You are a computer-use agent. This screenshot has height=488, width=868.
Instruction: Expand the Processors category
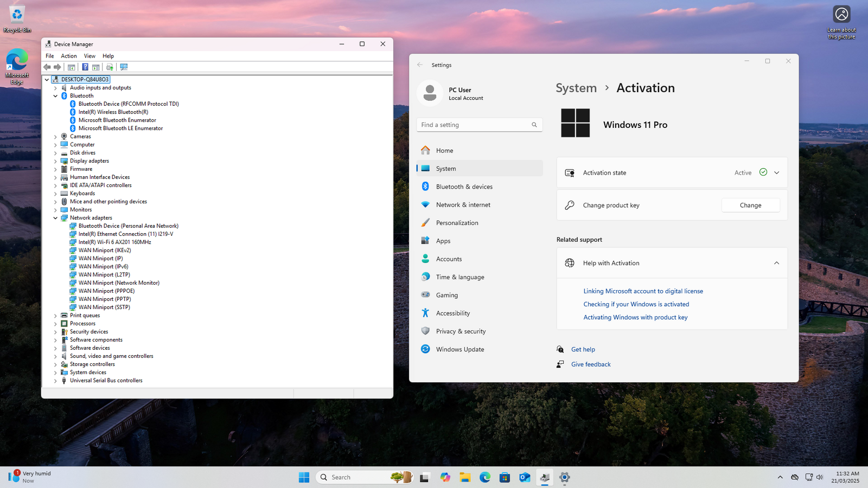(55, 324)
